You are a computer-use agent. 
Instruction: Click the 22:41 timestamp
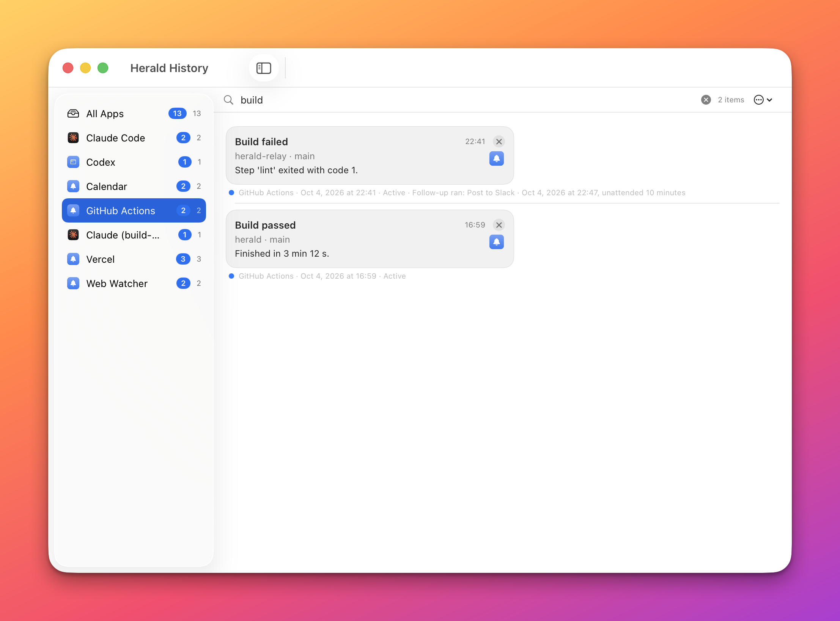point(475,141)
